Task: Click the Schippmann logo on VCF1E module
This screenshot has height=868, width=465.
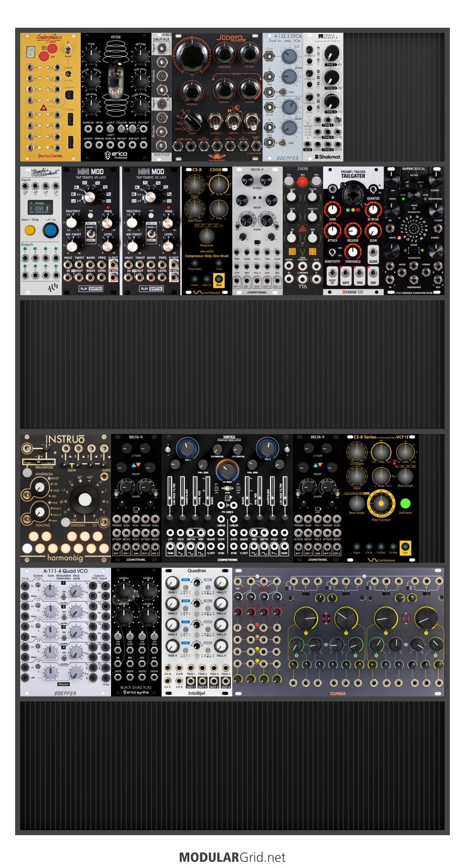Action: 382,560
